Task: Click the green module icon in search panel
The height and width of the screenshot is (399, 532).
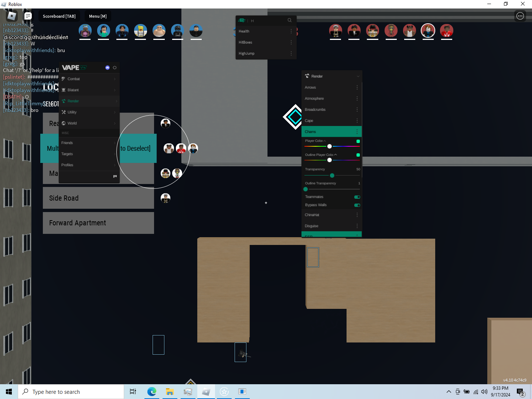Action: [x=242, y=20]
